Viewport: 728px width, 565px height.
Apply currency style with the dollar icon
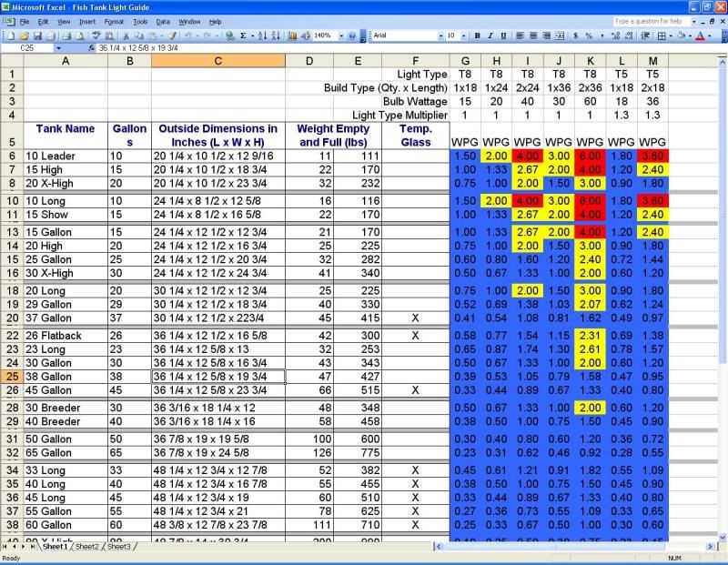pos(576,35)
